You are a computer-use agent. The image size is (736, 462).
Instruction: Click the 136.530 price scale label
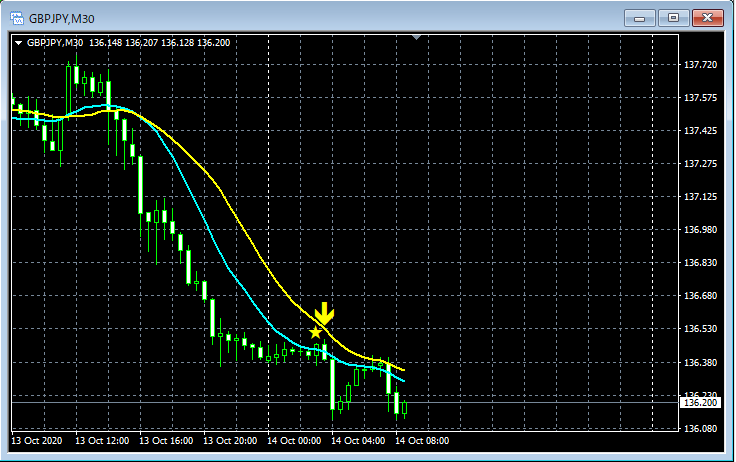(x=700, y=328)
